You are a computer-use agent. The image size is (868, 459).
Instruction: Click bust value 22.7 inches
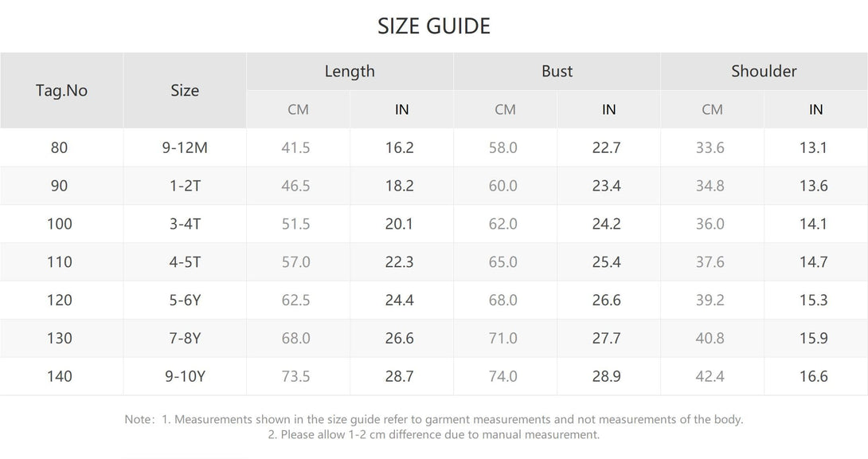click(606, 148)
